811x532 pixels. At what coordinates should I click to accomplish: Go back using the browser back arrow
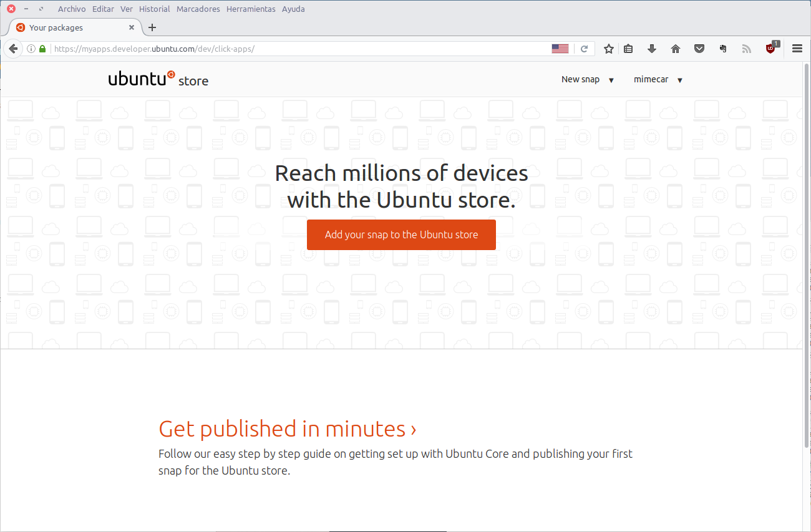click(x=13, y=49)
